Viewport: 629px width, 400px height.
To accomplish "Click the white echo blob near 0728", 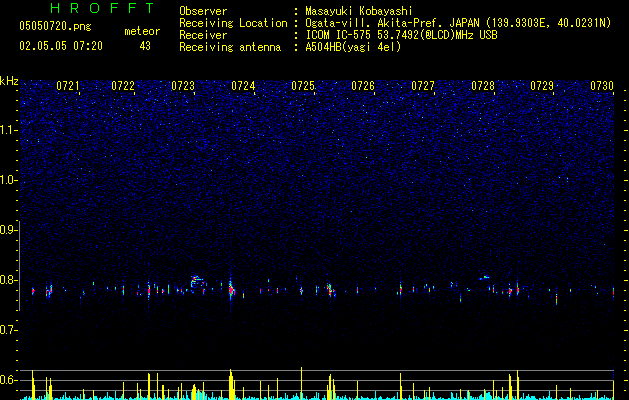I will 485,277.
